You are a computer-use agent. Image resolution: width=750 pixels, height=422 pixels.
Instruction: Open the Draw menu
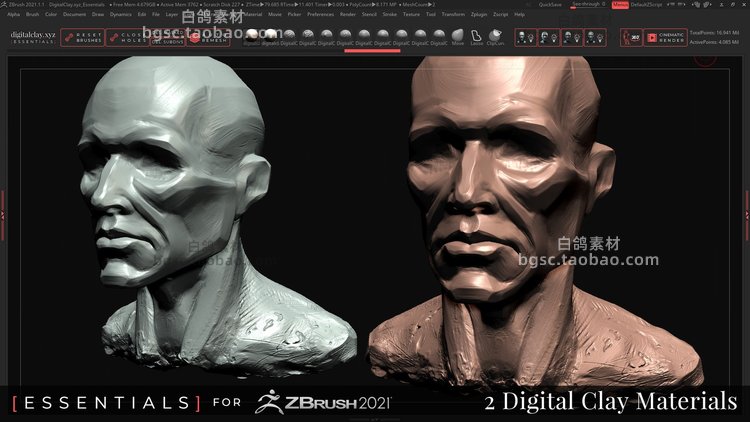coord(98,14)
